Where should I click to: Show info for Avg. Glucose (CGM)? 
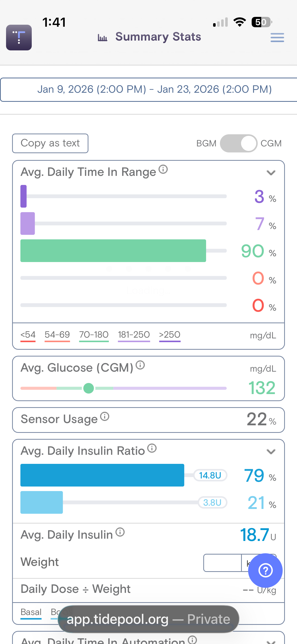[x=140, y=365]
